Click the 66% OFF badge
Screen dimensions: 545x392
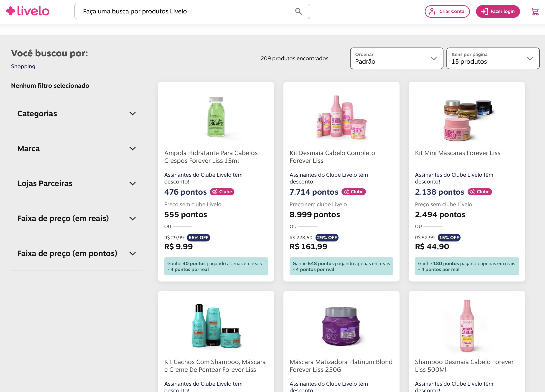(x=199, y=238)
